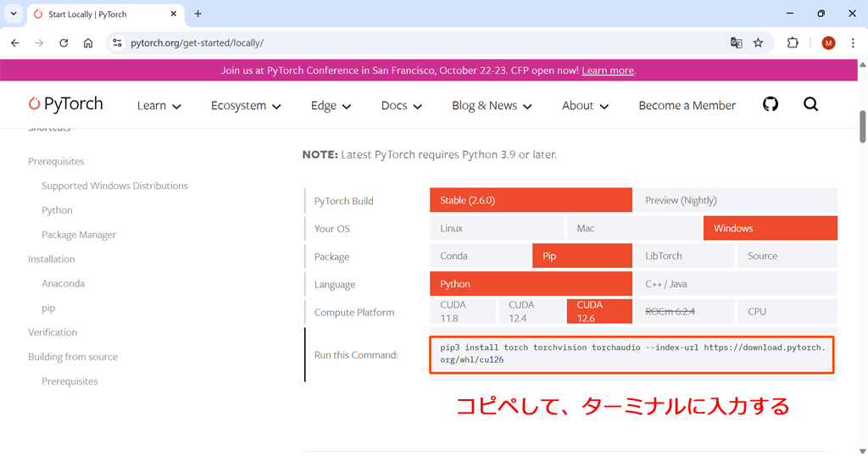
Task: Jump to Installation sidebar section
Action: tap(52, 259)
